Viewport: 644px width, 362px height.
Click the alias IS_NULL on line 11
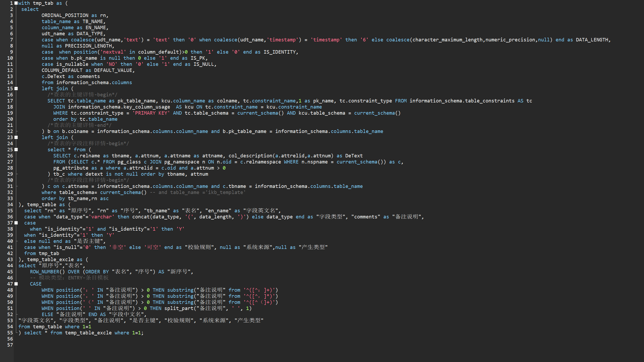(x=204, y=64)
